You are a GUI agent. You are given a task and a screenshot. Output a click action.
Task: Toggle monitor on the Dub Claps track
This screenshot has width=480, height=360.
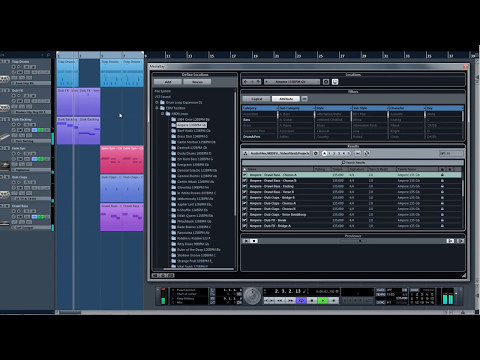[19, 182]
